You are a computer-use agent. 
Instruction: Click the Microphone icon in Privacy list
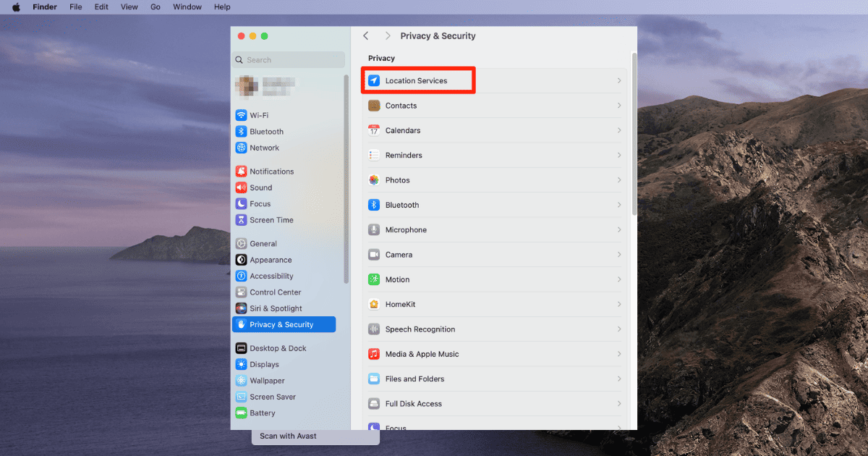click(374, 230)
